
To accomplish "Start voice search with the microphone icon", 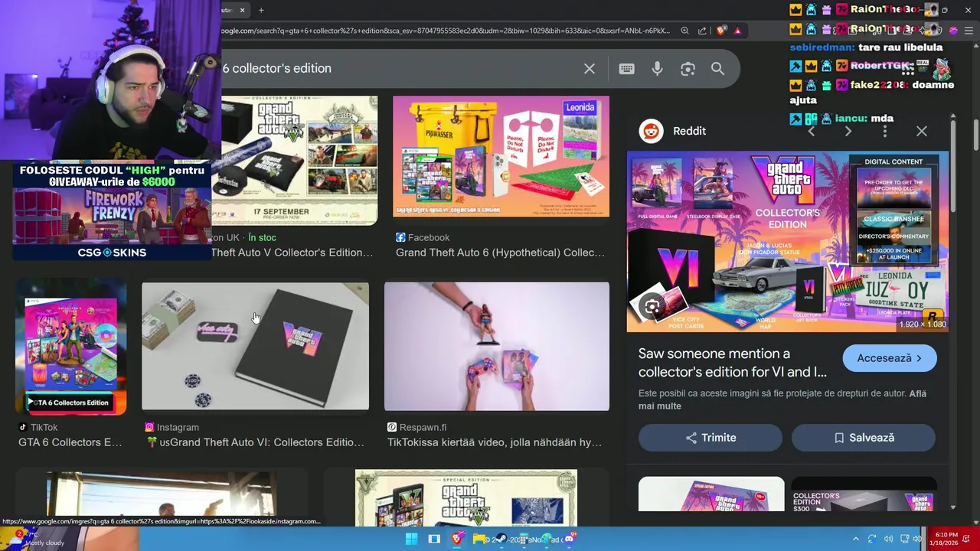I will (657, 69).
